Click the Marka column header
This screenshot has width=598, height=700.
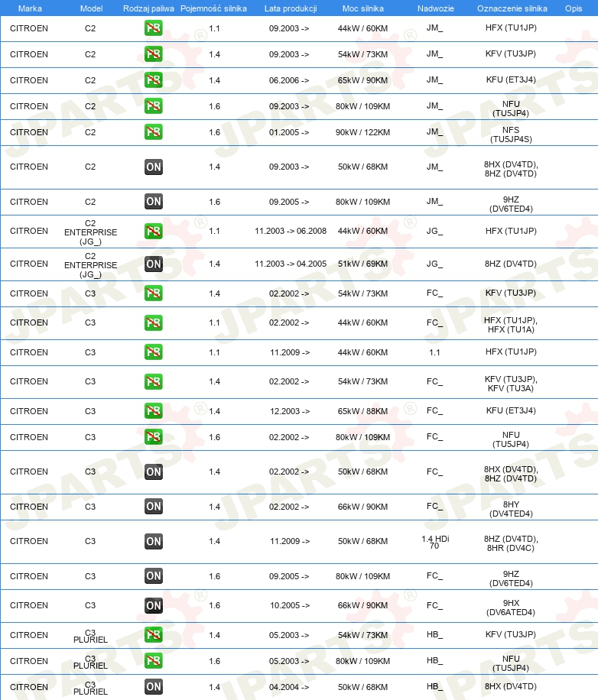tap(30, 8)
